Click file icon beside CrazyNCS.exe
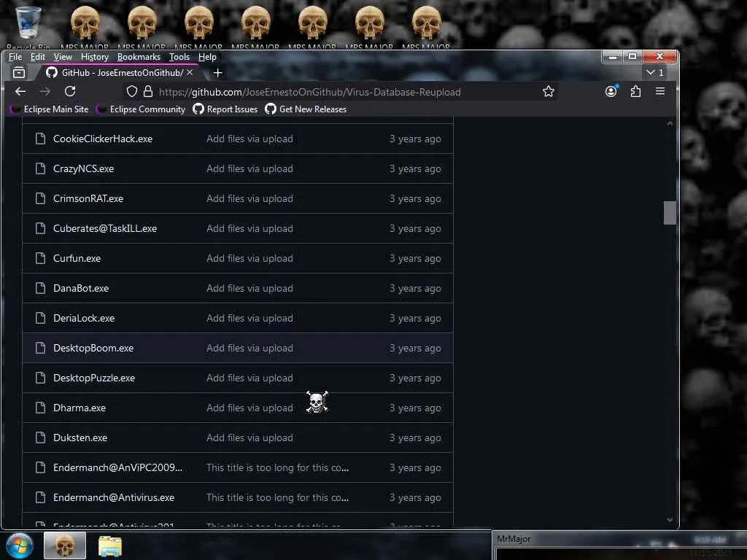This screenshot has height=560, width=747. (41, 168)
